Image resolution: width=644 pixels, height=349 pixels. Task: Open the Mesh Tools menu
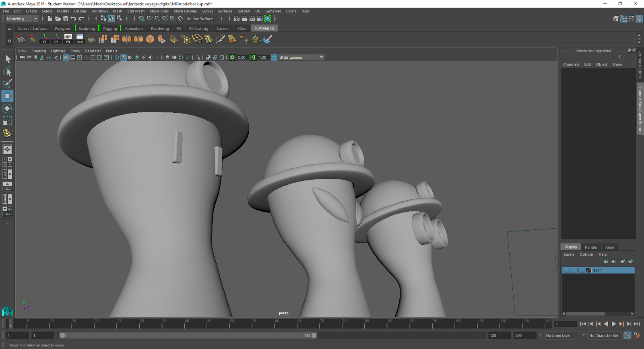(x=159, y=11)
